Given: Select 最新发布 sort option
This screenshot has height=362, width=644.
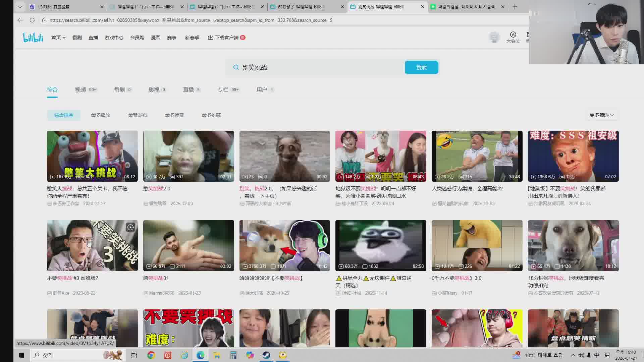Looking at the screenshot, I should point(138,115).
